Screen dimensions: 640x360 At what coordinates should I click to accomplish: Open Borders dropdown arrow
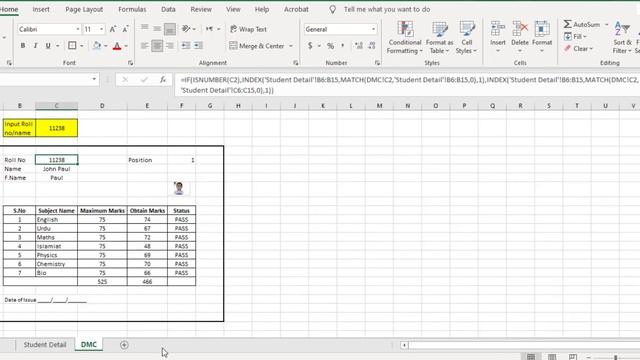tap(82, 46)
